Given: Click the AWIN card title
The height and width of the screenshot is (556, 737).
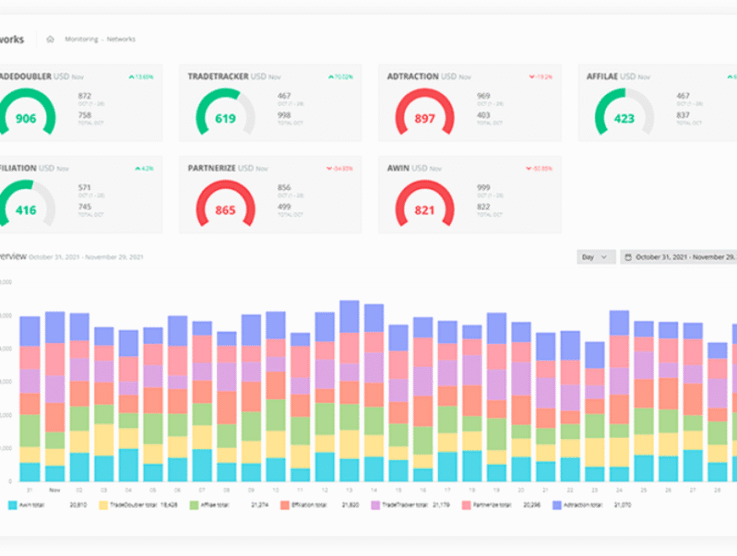Looking at the screenshot, I should click(398, 168).
